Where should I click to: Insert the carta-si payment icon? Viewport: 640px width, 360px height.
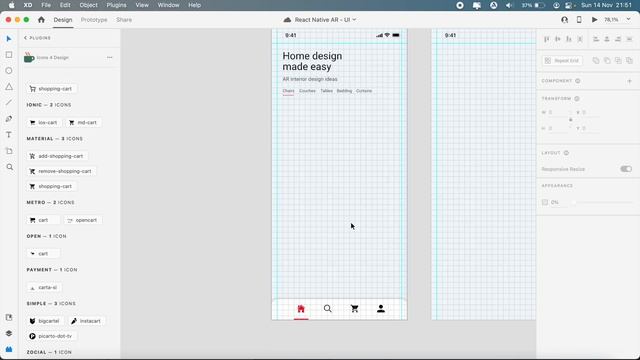44,287
